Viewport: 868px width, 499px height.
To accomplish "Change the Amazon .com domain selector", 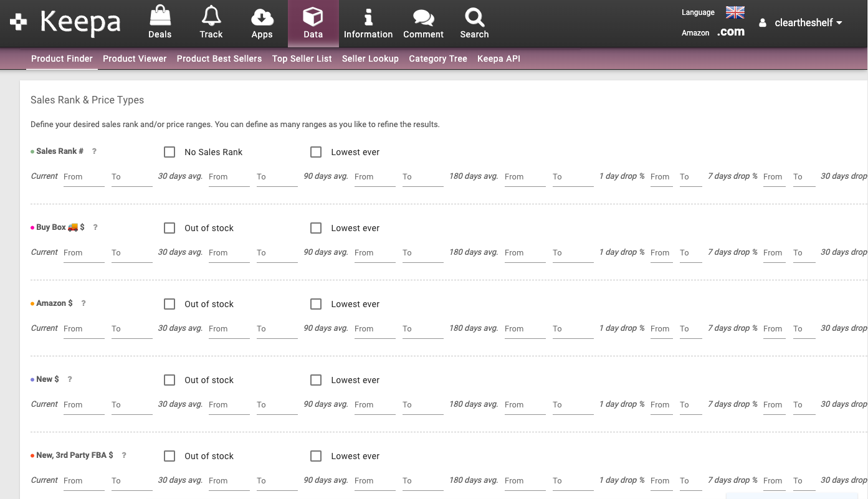I will [730, 32].
